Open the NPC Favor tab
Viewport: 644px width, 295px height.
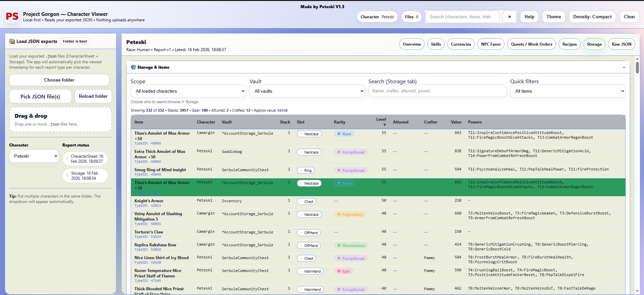491,44
